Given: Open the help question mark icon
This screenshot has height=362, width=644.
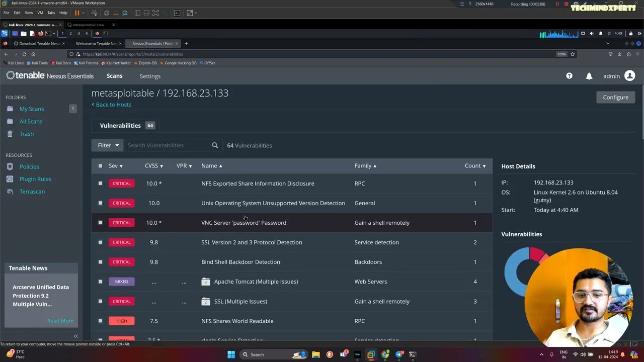Looking at the screenshot, I should pyautogui.click(x=569, y=76).
